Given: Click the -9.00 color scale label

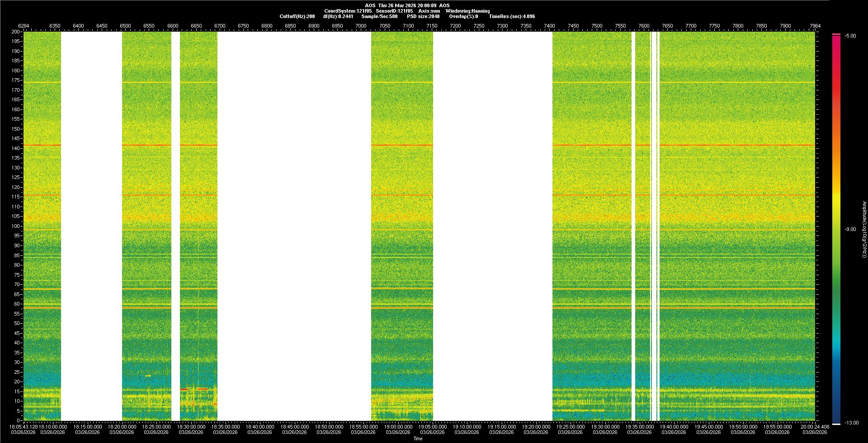Looking at the screenshot, I should point(850,230).
